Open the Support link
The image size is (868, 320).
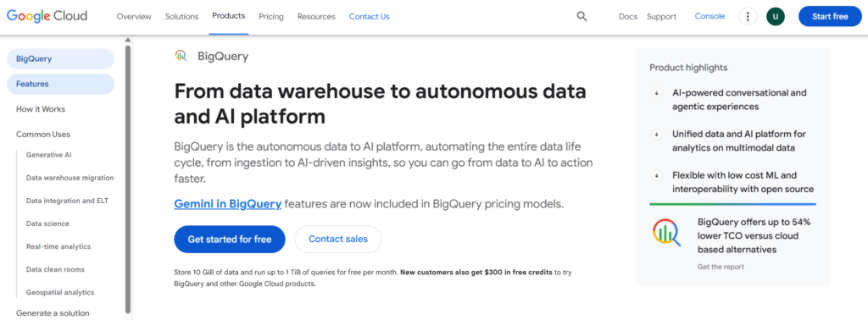click(x=661, y=17)
